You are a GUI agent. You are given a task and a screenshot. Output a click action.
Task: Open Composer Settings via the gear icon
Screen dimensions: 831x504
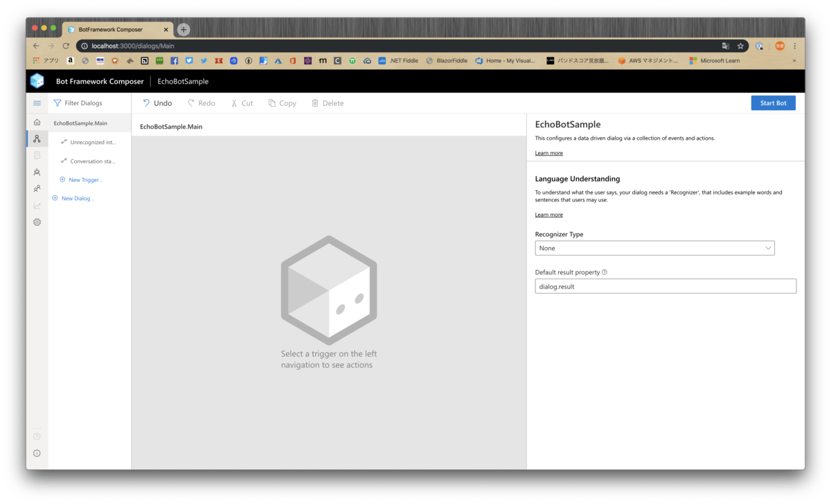[37, 222]
